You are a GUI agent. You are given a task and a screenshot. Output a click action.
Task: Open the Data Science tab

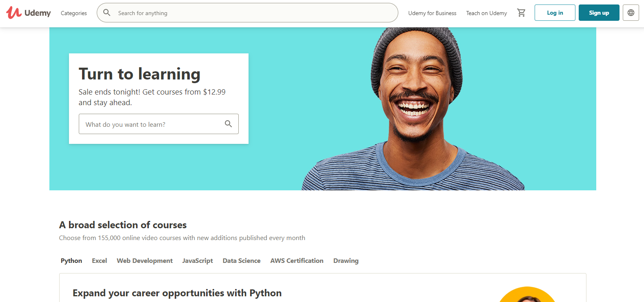(x=242, y=261)
